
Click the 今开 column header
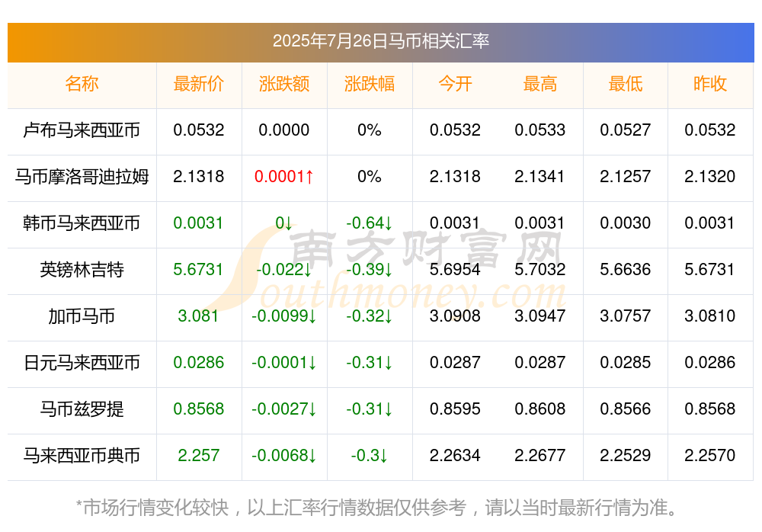pos(455,84)
